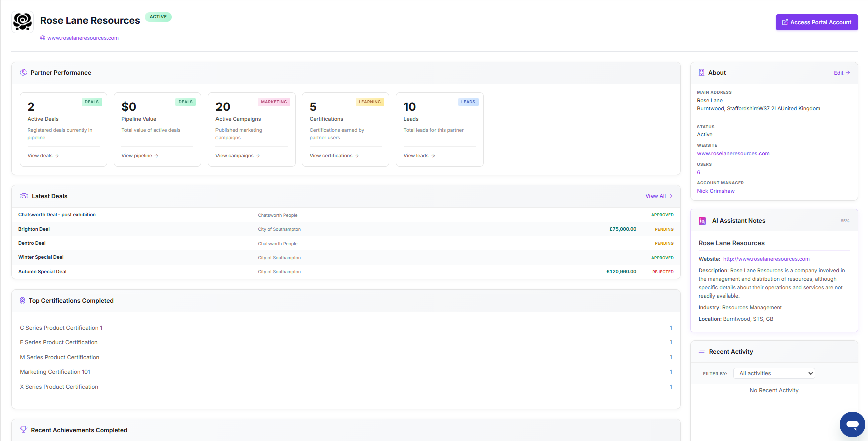Click the Partner Performance chart icon
The height and width of the screenshot is (441, 868).
[23, 73]
